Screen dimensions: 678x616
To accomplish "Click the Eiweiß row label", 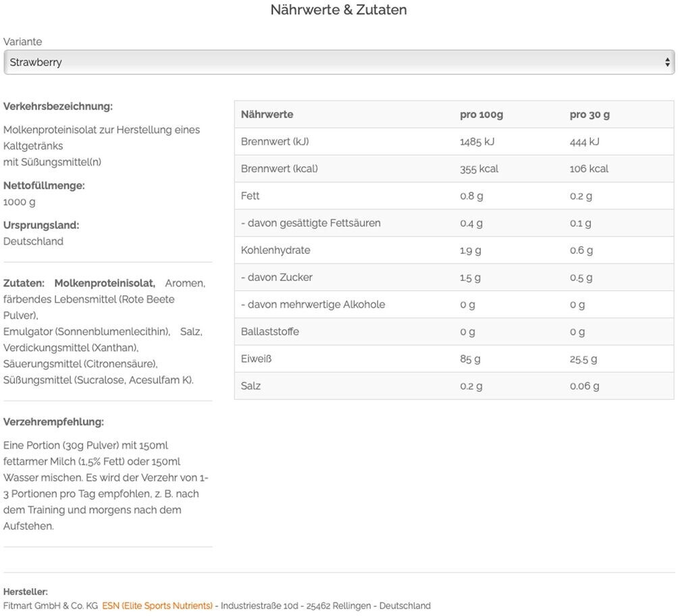I will pos(256,359).
